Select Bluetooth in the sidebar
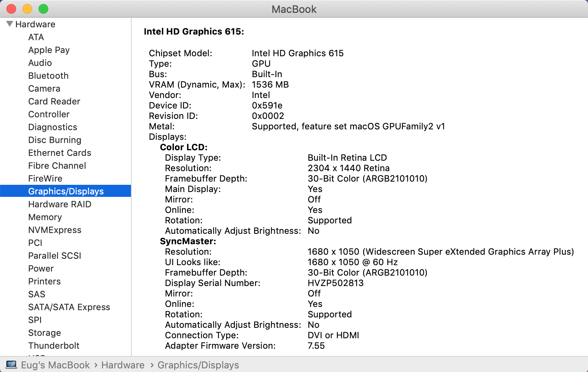Screen dimensions: 588x372 coord(49,76)
